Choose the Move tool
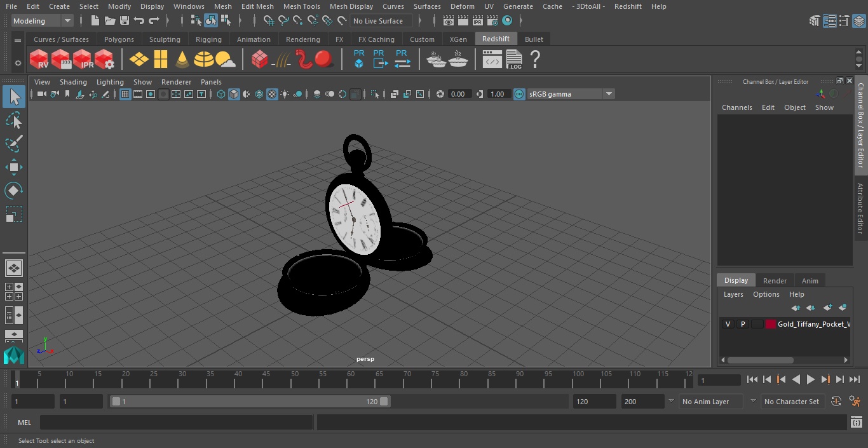The height and width of the screenshot is (448, 868). click(14, 167)
